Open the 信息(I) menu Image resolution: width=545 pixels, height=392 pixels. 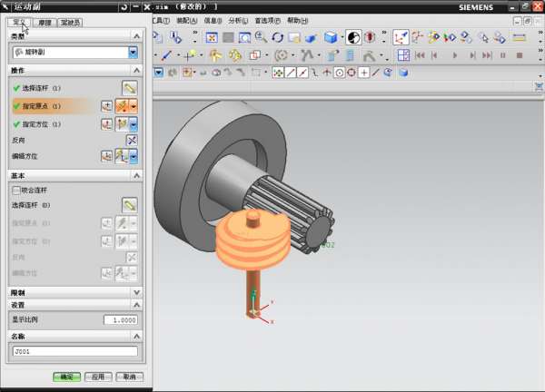point(213,21)
